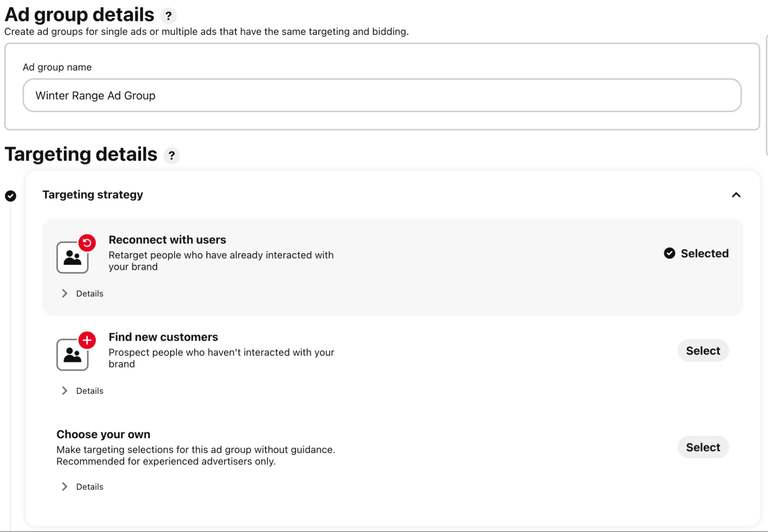
Task: Click the Targeting strategy section header
Action: 93,195
